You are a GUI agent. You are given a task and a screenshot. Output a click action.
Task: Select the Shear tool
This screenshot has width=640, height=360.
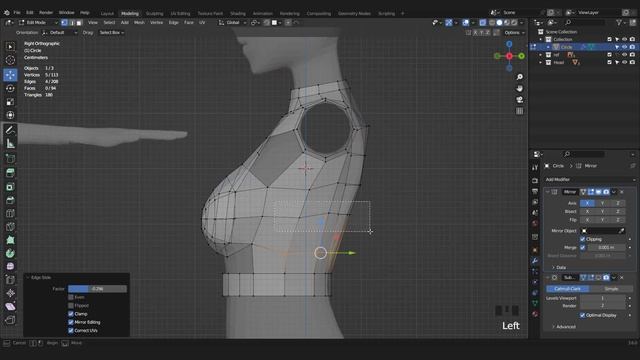10,307
